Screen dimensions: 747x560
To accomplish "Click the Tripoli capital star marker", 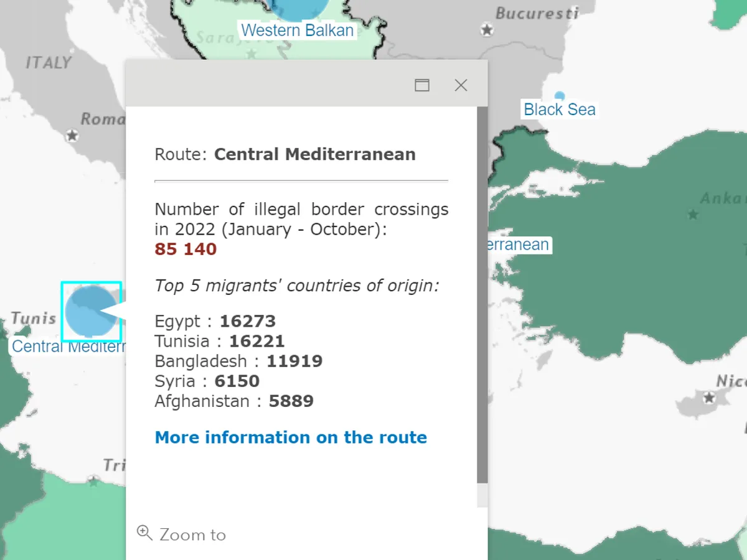I will 93,480.
